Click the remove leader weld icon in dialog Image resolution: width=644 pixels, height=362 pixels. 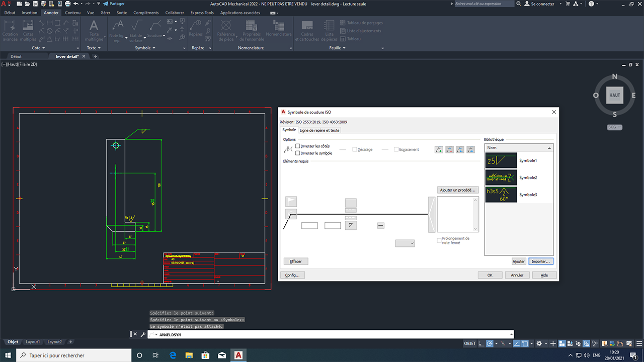(x=449, y=149)
